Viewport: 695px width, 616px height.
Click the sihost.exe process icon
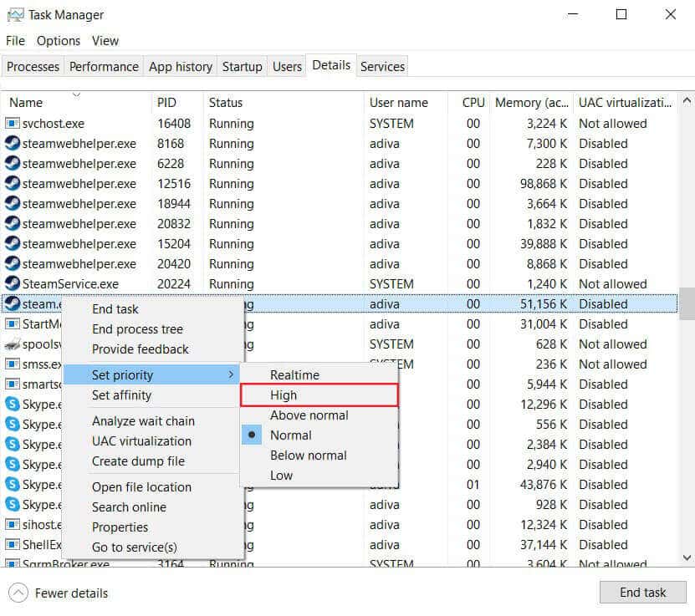[13, 524]
